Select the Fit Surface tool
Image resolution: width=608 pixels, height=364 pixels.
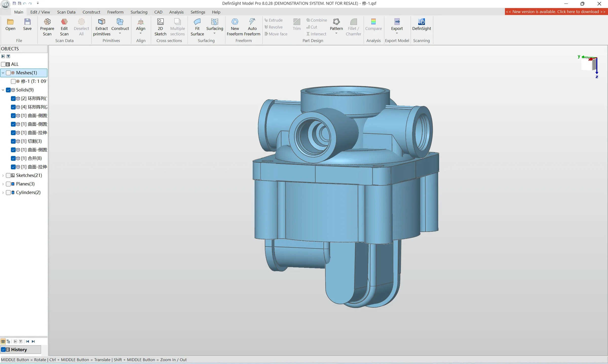pos(197,27)
